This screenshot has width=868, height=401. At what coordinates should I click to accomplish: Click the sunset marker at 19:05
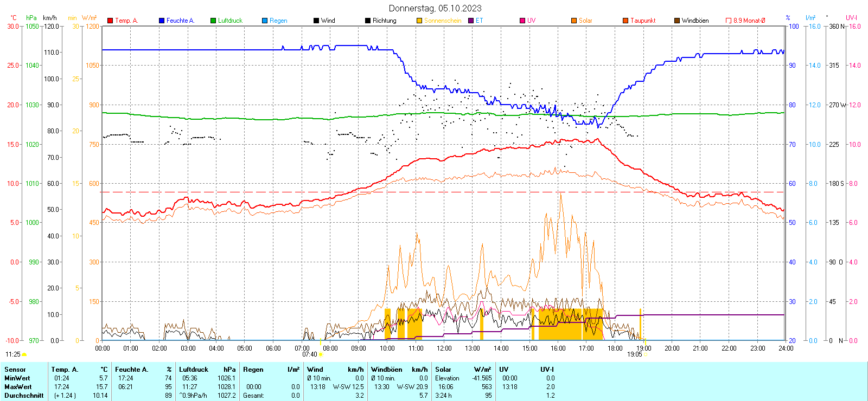tap(646, 354)
